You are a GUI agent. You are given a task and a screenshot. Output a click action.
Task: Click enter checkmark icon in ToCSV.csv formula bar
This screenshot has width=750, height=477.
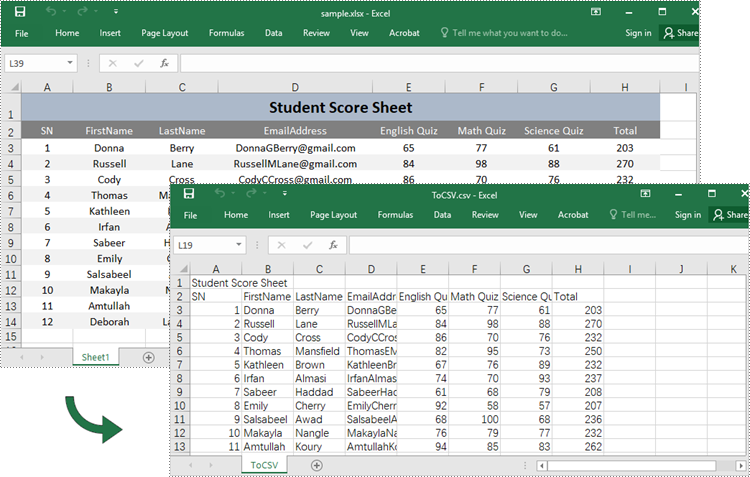308,245
